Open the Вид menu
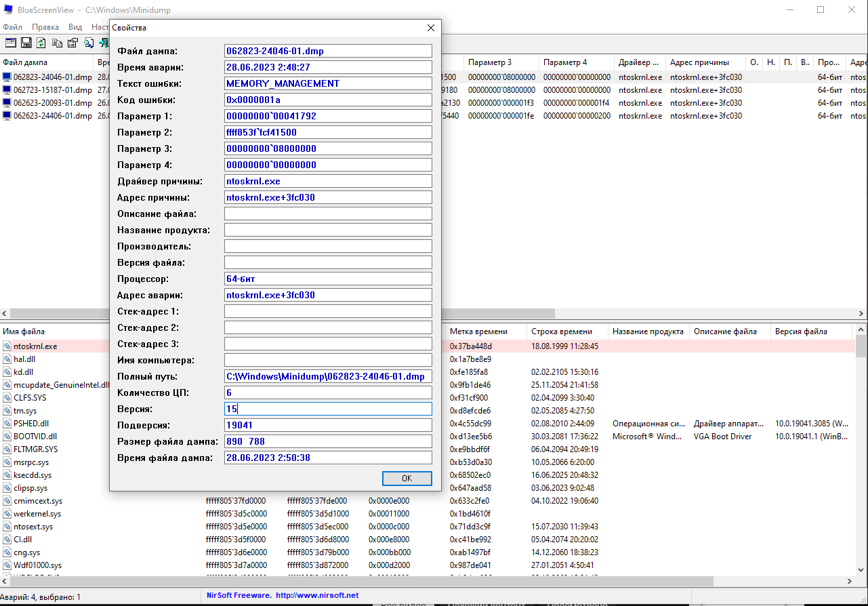This screenshot has width=868, height=606. 75,27
